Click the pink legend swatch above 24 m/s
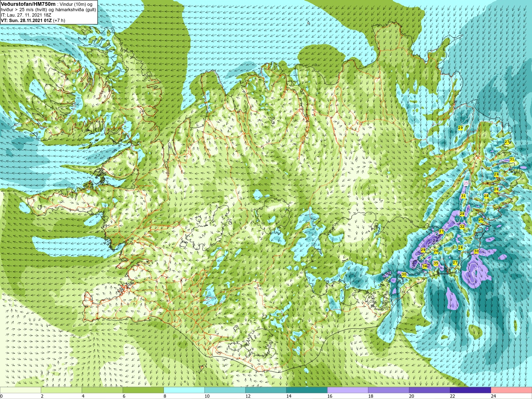This screenshot has height=399, width=532. (512, 390)
